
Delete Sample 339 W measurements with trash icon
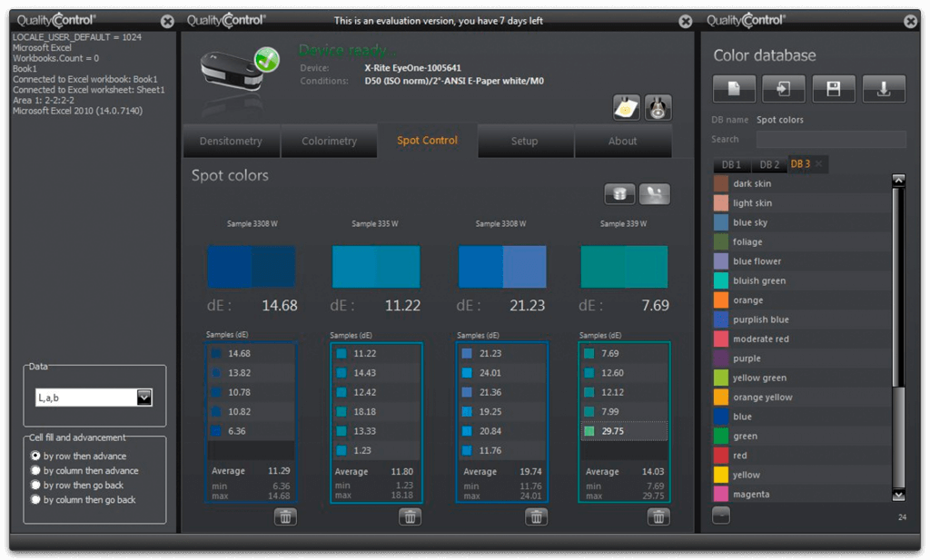(658, 516)
